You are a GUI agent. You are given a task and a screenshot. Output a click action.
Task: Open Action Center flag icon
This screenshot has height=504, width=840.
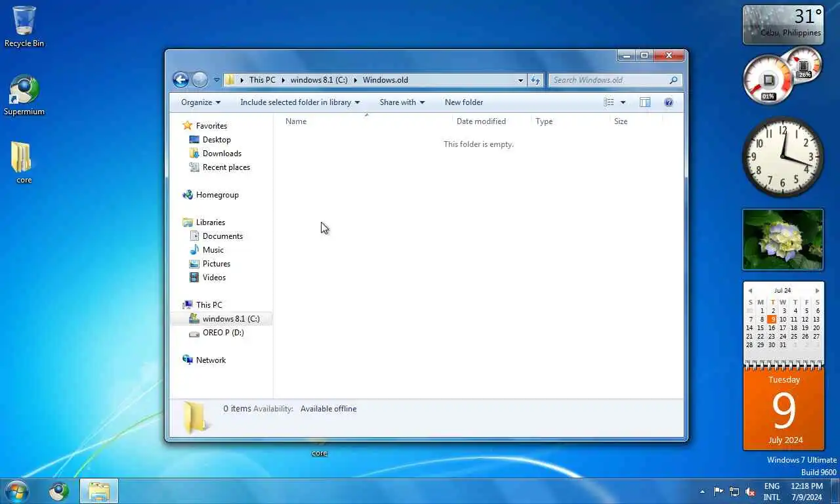(719, 492)
